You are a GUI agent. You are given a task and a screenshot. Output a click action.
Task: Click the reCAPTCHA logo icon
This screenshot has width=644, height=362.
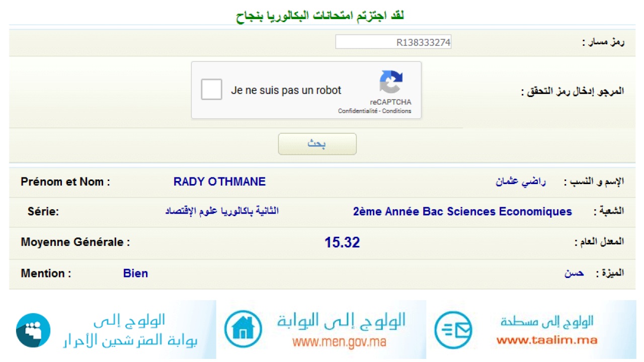(x=391, y=82)
